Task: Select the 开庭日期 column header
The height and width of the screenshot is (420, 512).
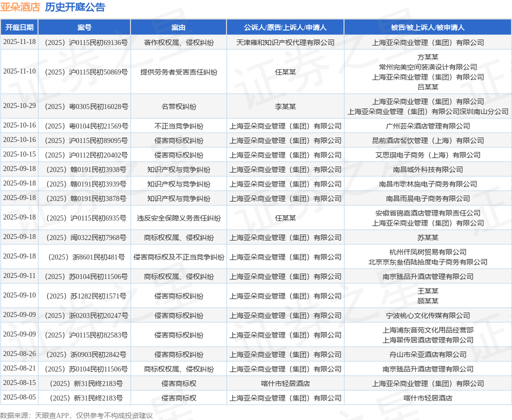Action: (x=19, y=27)
